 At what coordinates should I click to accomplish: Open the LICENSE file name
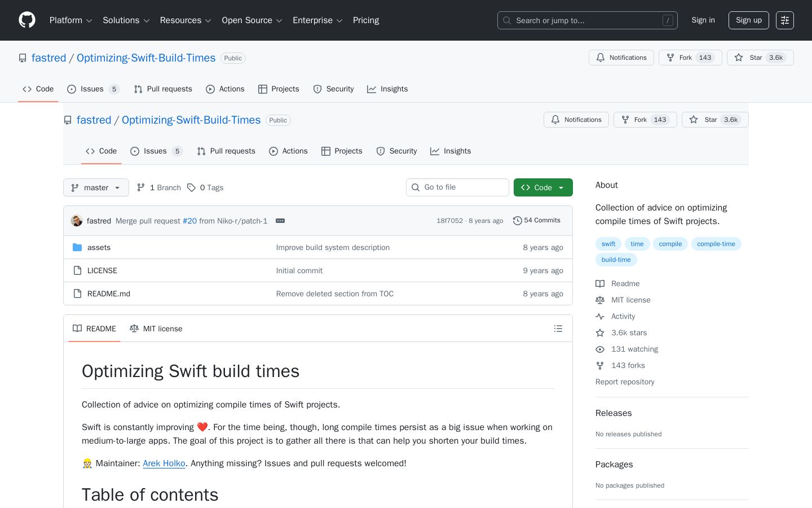point(102,270)
